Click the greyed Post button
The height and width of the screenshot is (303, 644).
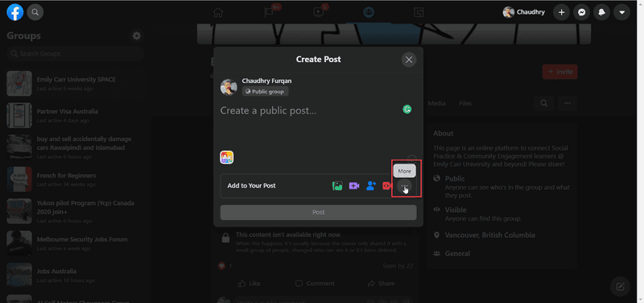click(x=318, y=213)
